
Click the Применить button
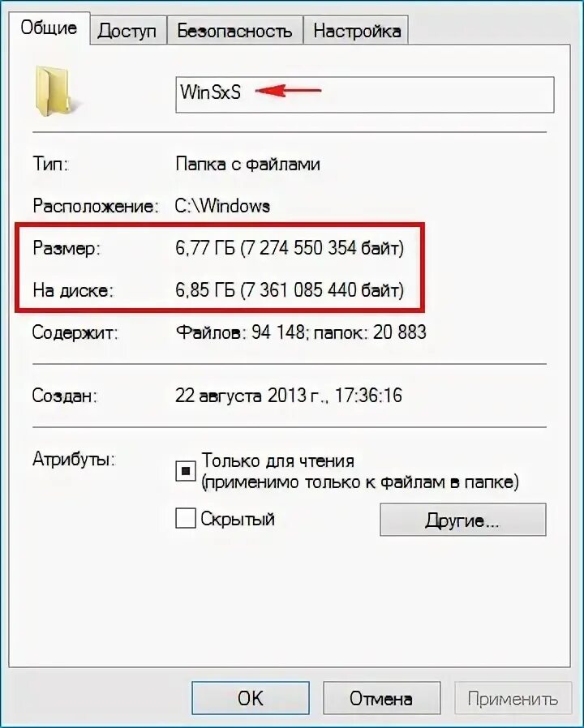(x=513, y=698)
